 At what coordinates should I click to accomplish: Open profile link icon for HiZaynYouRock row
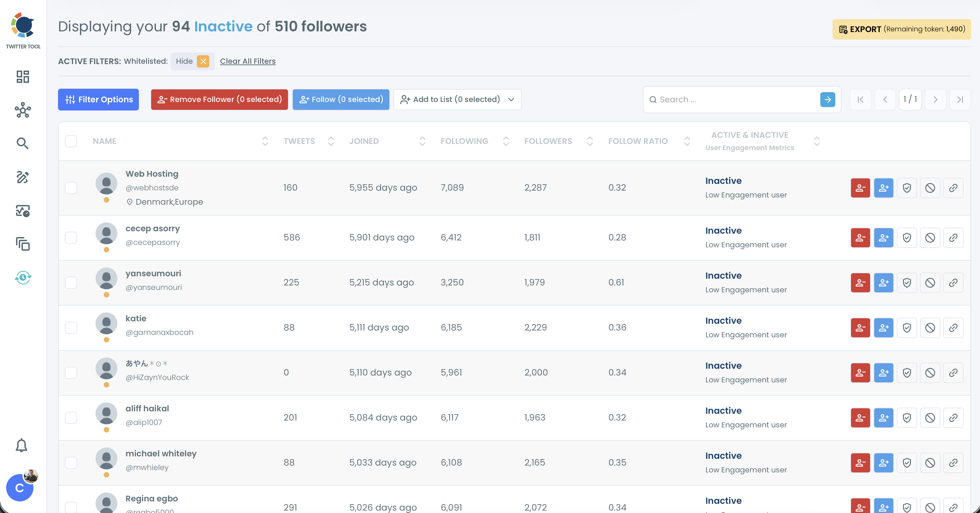pyautogui.click(x=953, y=372)
